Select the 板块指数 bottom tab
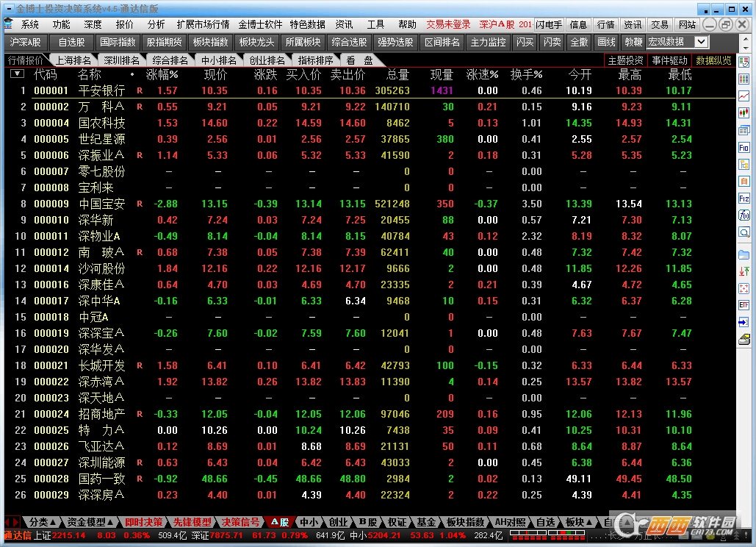Viewport: 756px width, 547px height. tap(465, 522)
